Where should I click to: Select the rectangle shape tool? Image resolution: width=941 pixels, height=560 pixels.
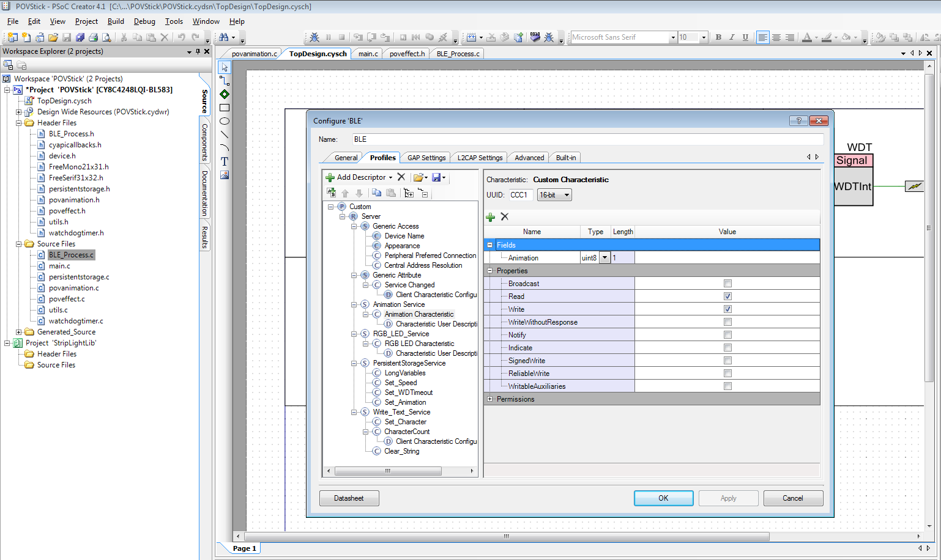pos(225,108)
